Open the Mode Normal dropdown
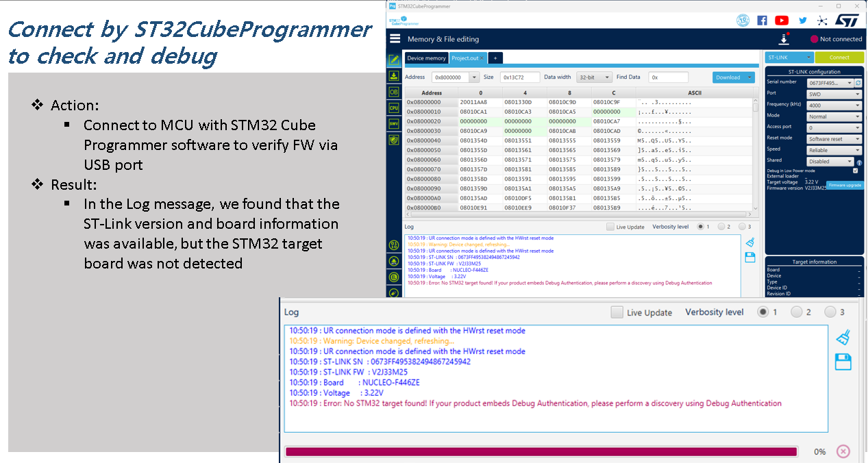 tap(834, 116)
